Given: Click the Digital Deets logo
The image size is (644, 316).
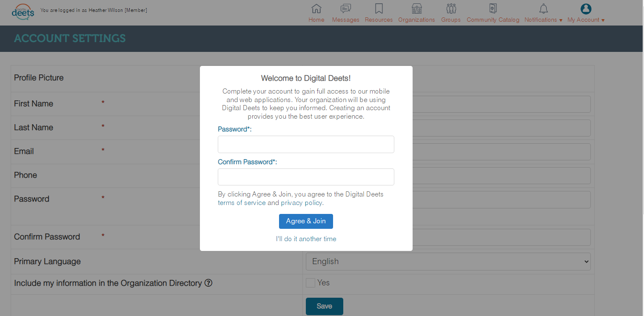Looking at the screenshot, I should (23, 12).
